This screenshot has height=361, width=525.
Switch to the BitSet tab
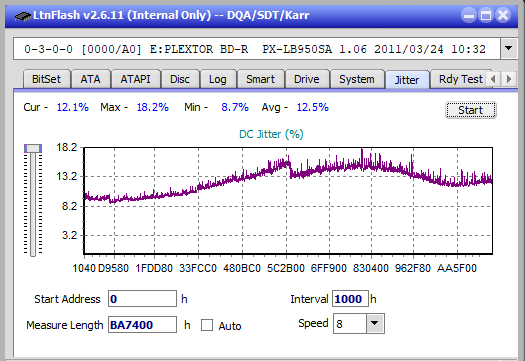click(47, 79)
